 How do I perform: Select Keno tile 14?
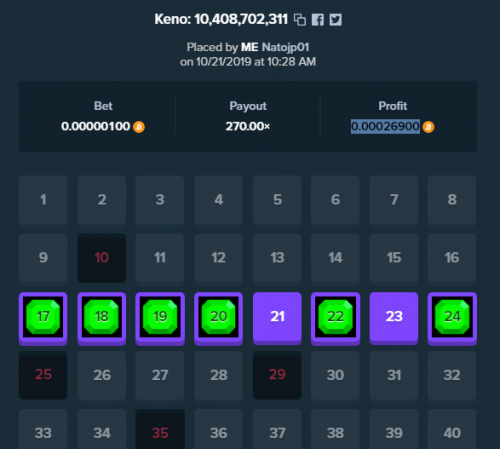[x=335, y=258]
